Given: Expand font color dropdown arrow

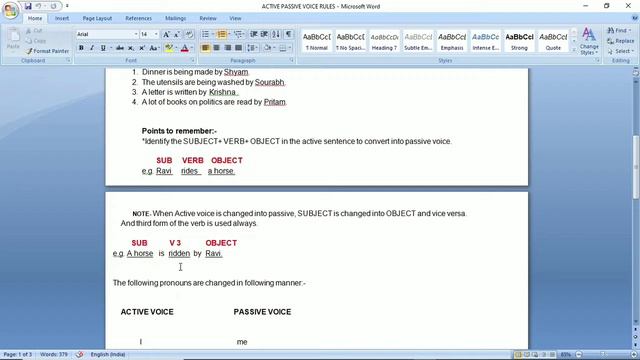Looking at the screenshot, I should [192, 48].
